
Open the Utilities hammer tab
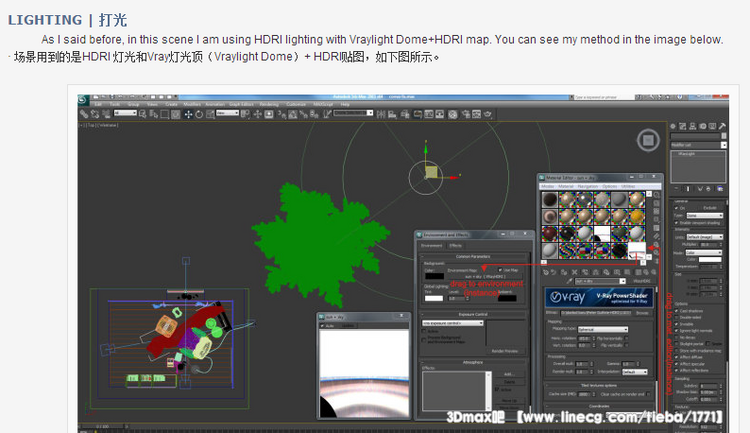(722, 126)
